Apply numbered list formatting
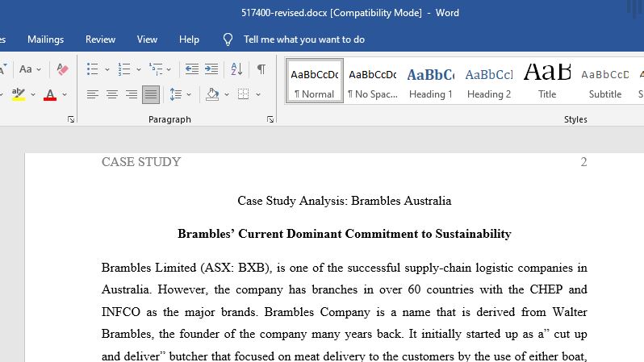Viewport: 644px width, 362px height. [124, 69]
